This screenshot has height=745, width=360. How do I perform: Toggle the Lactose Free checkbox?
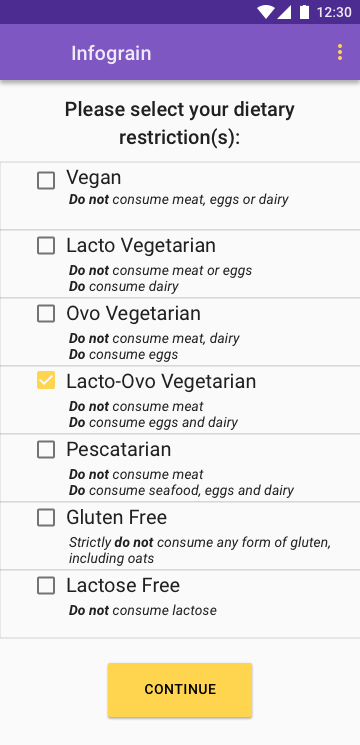pyautogui.click(x=46, y=585)
